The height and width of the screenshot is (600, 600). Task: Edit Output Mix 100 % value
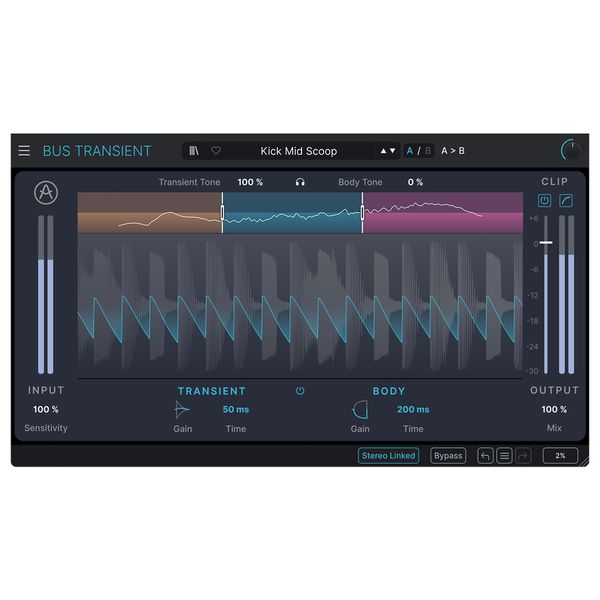[554, 409]
